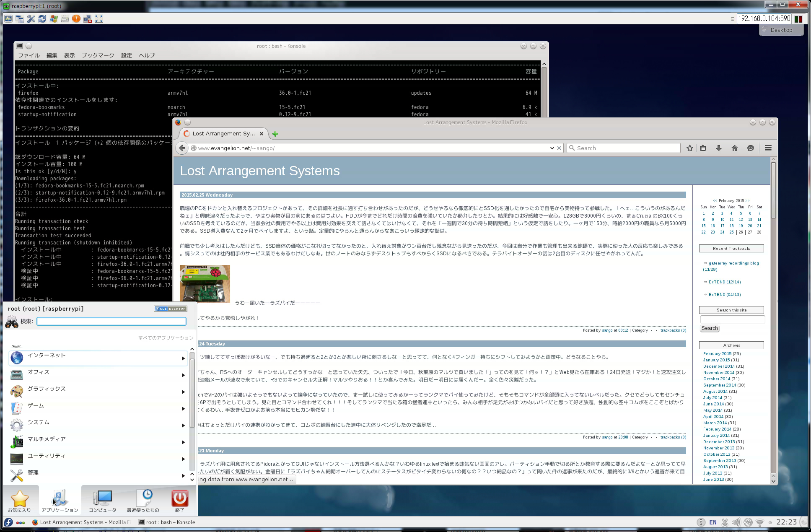
Task: Refresh the remote screen in VNC toolbar
Action: [42, 19]
